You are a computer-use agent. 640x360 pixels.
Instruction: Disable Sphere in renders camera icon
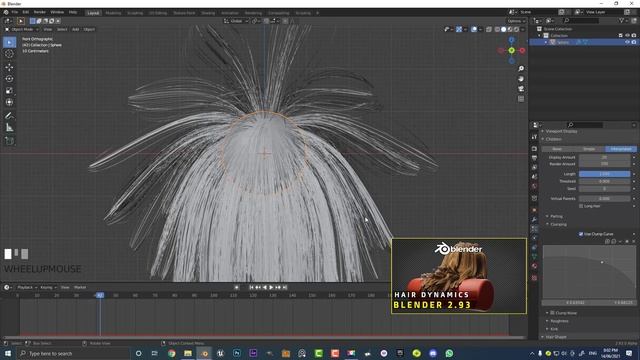pyautogui.click(x=634, y=42)
